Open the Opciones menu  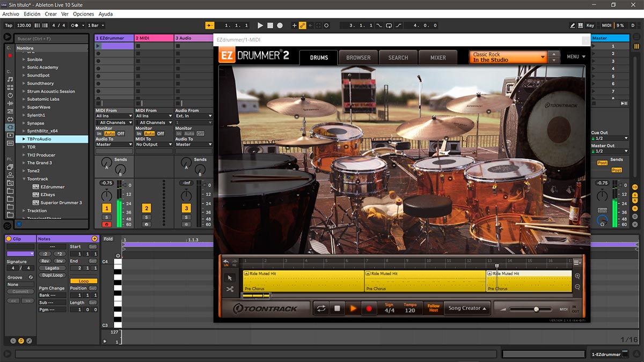(83, 14)
